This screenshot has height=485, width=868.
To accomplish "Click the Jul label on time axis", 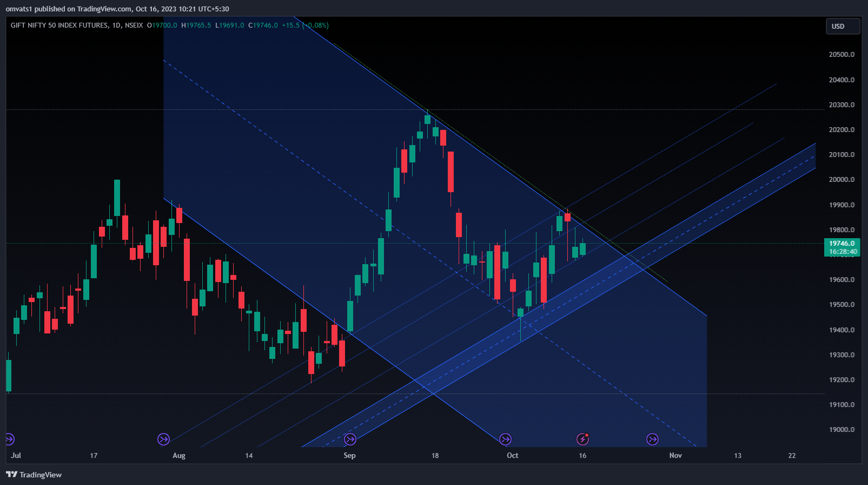I will 16,455.
